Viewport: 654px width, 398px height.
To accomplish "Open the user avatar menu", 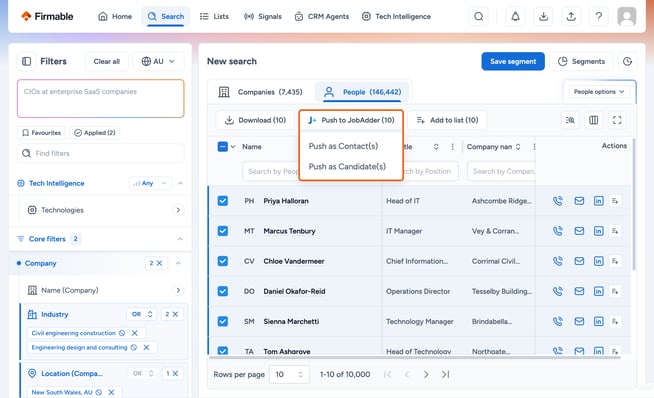I will pyautogui.click(x=626, y=17).
